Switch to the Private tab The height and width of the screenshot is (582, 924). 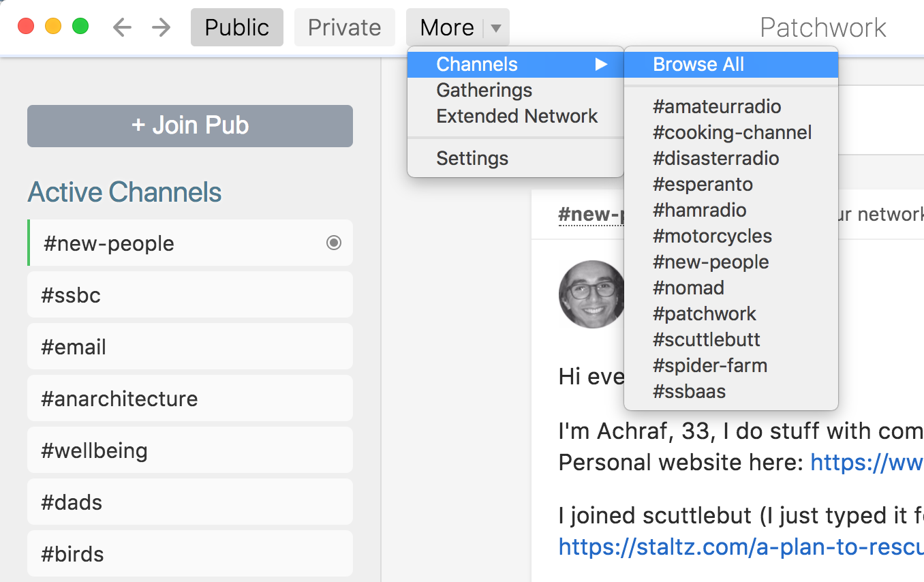pos(345,27)
